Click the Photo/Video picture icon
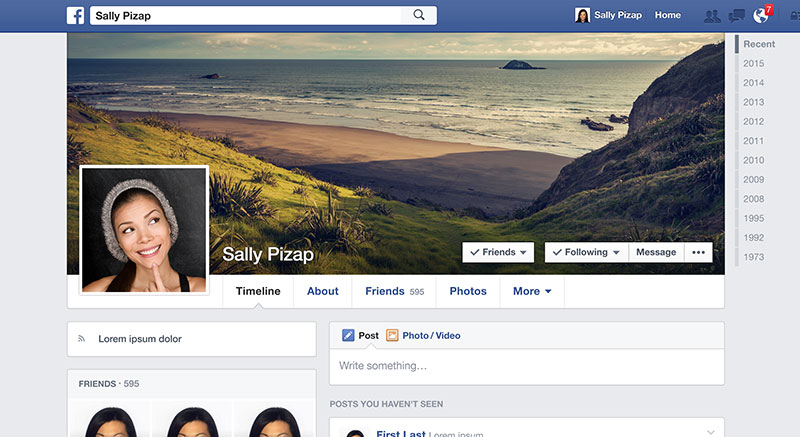 tap(392, 335)
